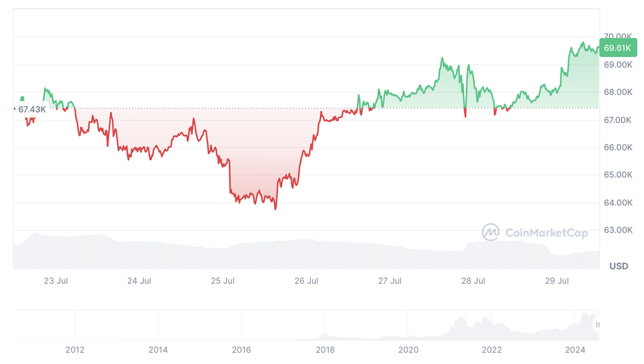Click the 70.00K y-axis price label
This screenshot has height=364, width=644.
point(619,37)
